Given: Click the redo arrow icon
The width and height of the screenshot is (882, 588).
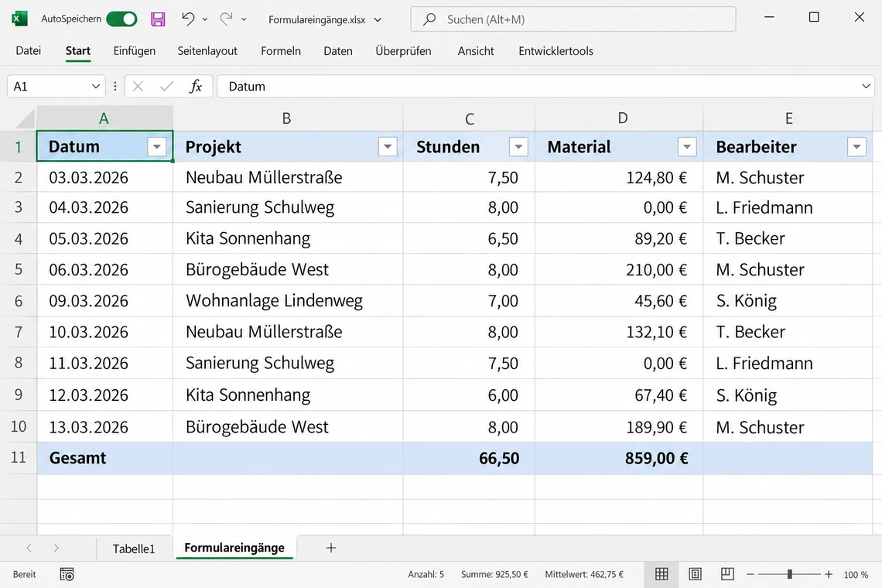Looking at the screenshot, I should coord(226,19).
